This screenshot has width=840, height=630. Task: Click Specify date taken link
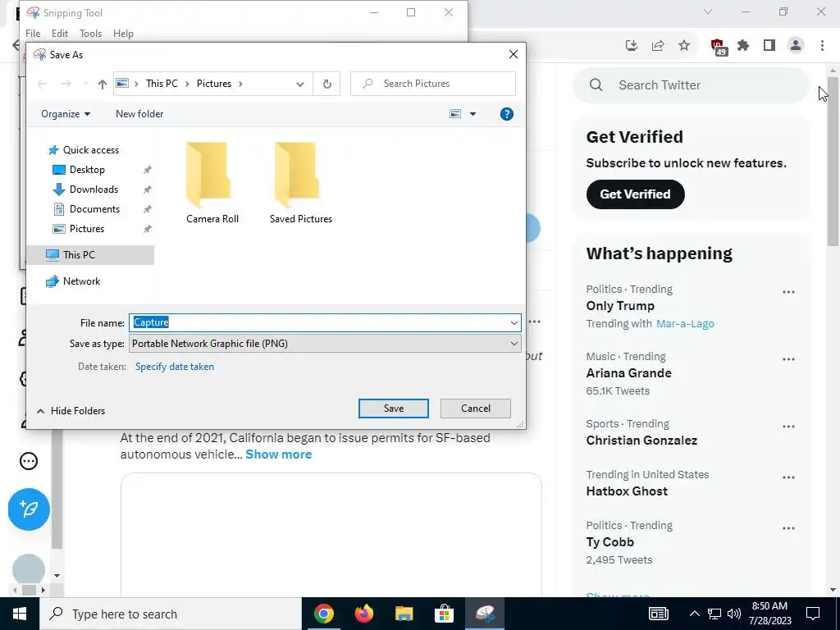tap(174, 367)
